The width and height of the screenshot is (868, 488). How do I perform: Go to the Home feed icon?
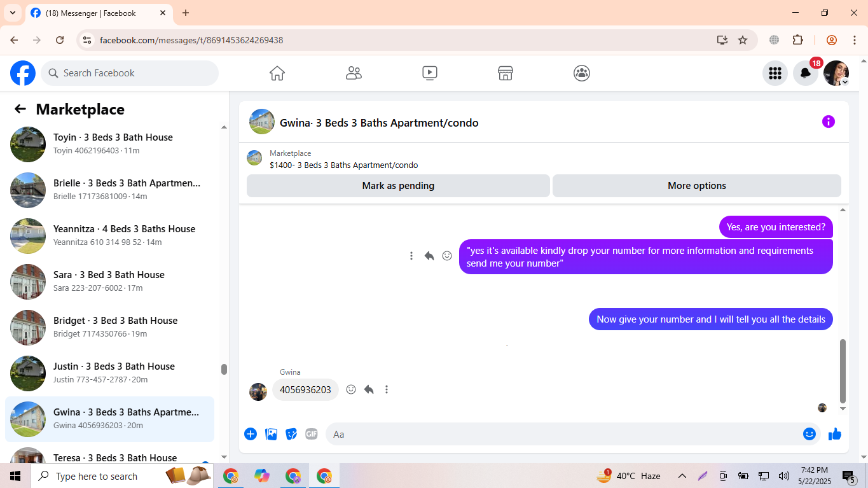click(277, 73)
